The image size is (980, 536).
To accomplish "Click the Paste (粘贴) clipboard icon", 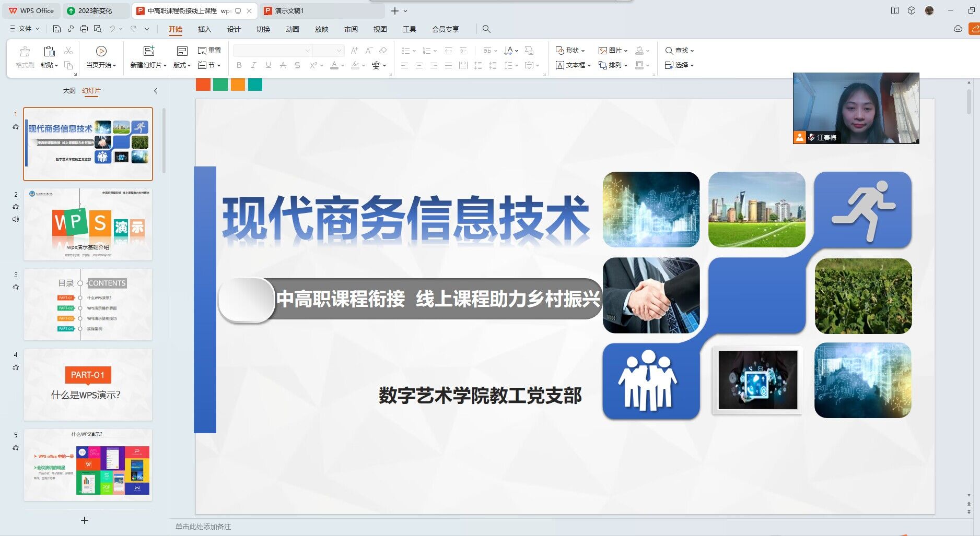I will click(49, 51).
